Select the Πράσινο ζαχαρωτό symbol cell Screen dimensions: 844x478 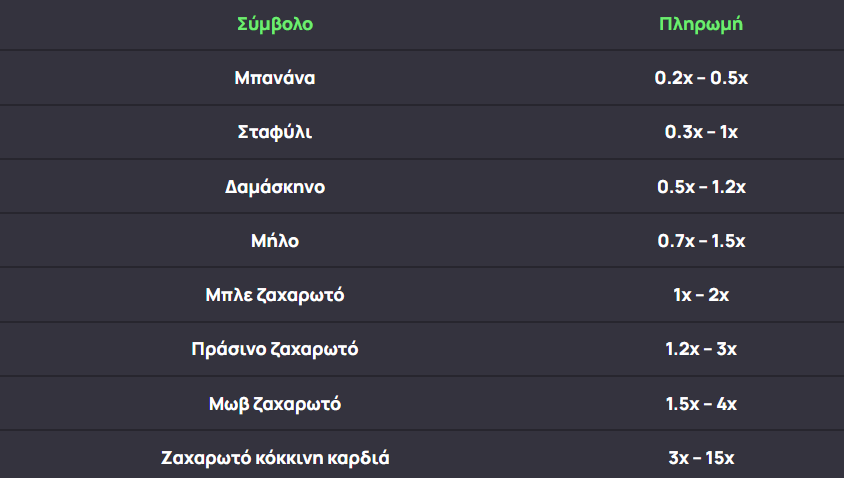tap(275, 349)
